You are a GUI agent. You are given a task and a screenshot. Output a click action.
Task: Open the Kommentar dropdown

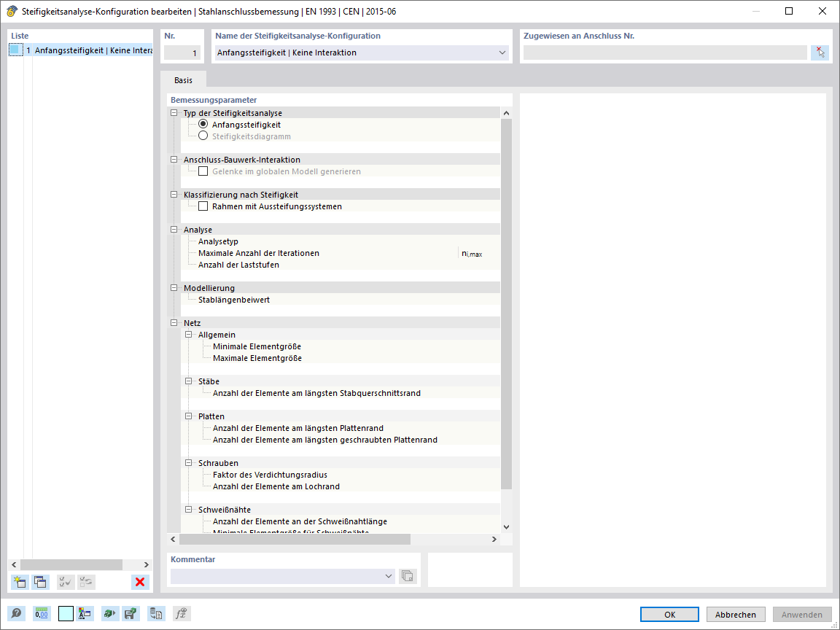coord(389,577)
